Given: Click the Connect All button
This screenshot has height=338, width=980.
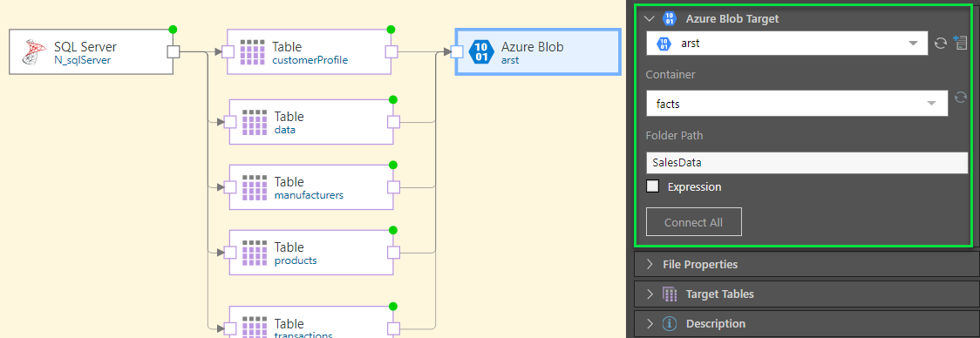Looking at the screenshot, I should pos(694,222).
